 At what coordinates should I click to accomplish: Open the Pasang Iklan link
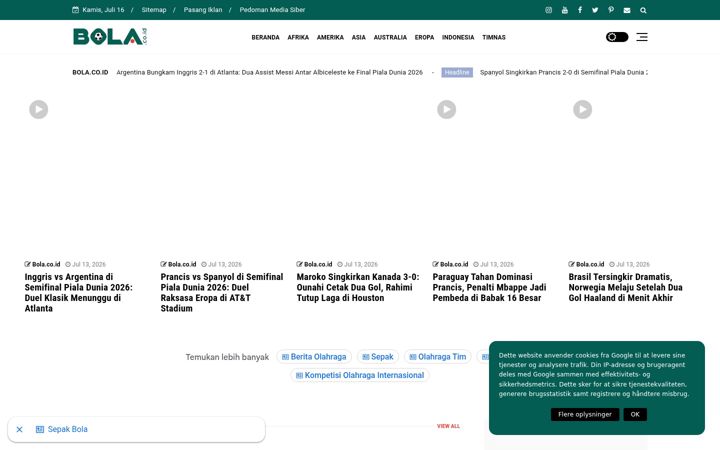(x=203, y=10)
